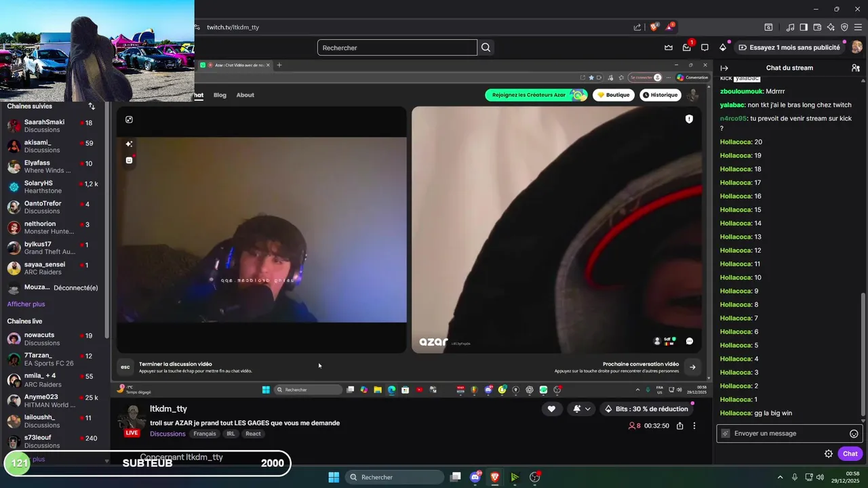The image size is (868, 488).
Task: Open the Leo AI sparkle icon
Action: pyautogui.click(x=831, y=27)
